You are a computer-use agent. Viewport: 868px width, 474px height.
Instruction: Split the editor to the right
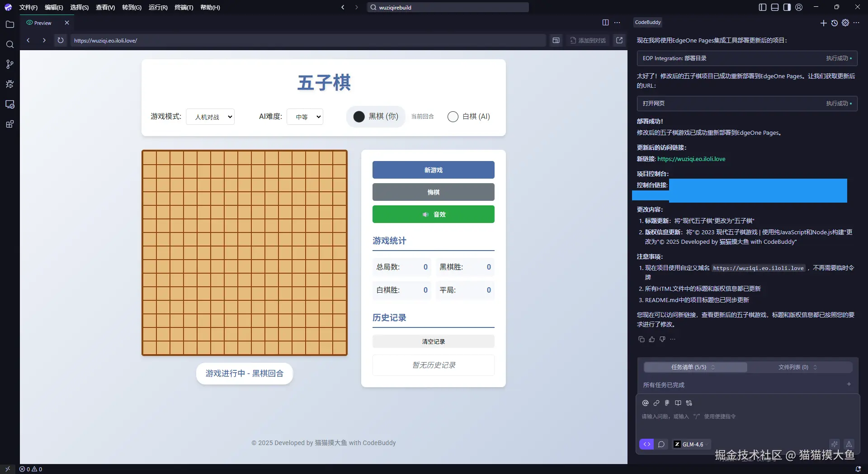click(x=605, y=23)
